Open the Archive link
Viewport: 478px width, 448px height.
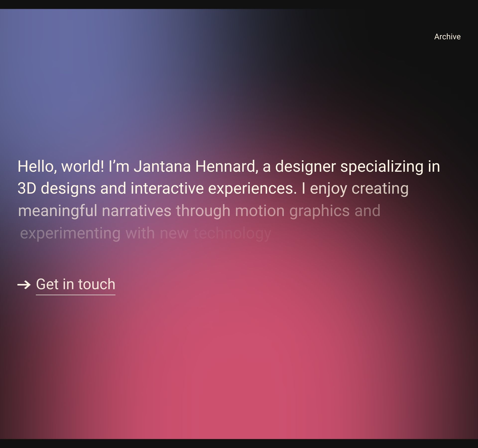447,37
